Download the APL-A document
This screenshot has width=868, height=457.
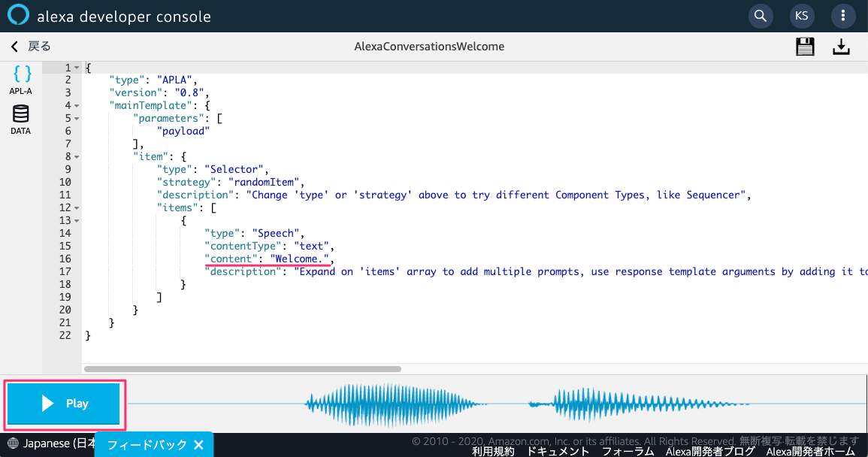pyautogui.click(x=841, y=47)
